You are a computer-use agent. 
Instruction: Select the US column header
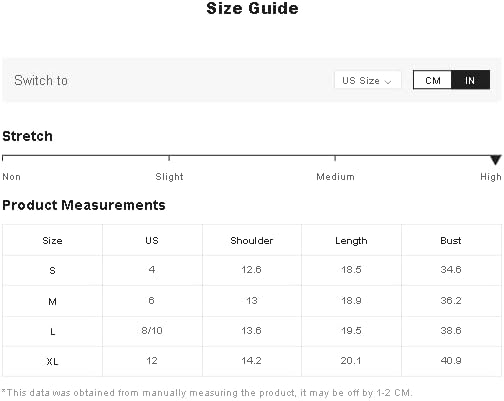152,240
